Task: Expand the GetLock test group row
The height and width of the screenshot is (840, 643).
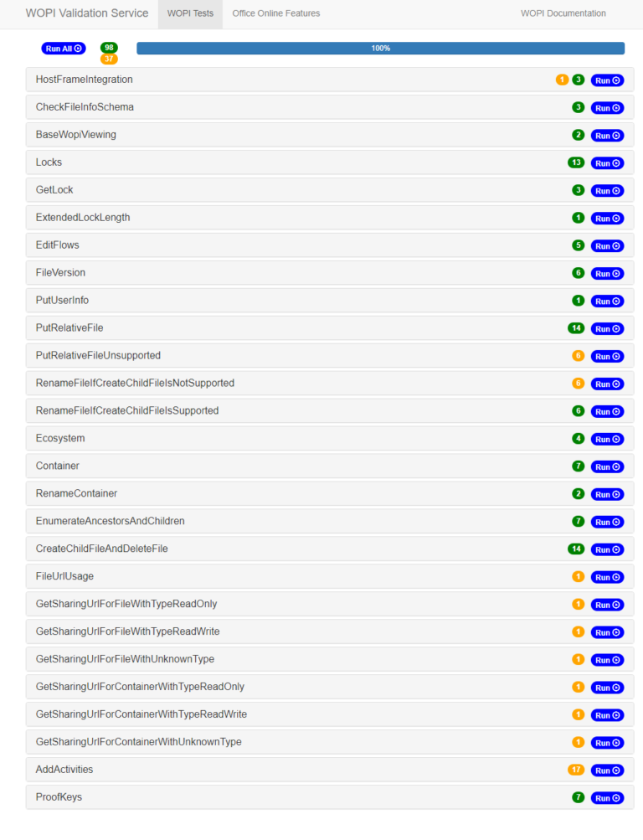Action: tap(251, 190)
